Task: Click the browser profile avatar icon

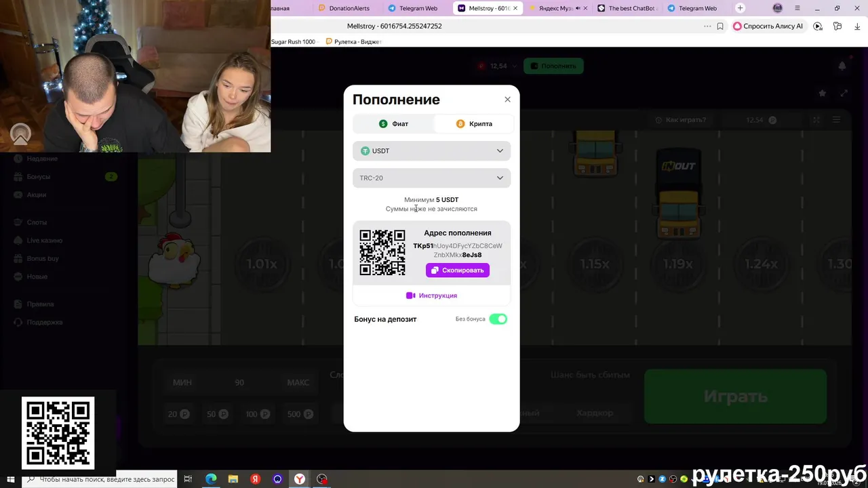Action: point(778,8)
